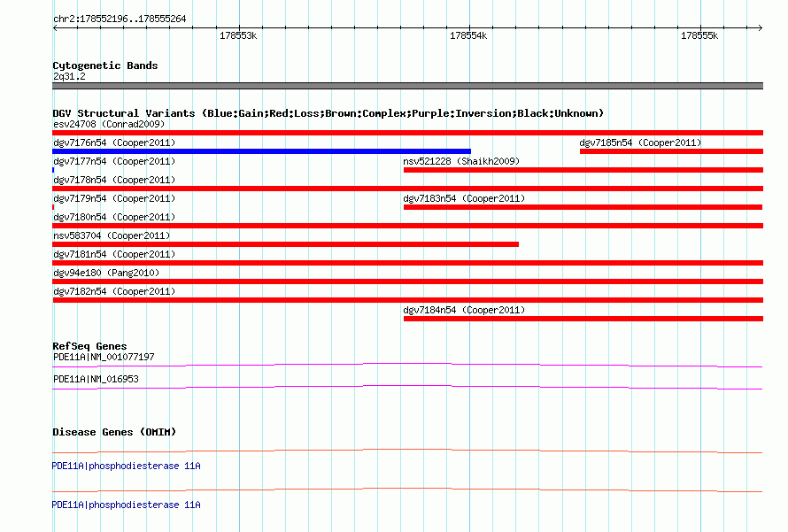The width and height of the screenshot is (788, 532).
Task: Open the nsv521228 (Shaikh2009) label
Action: point(461,161)
